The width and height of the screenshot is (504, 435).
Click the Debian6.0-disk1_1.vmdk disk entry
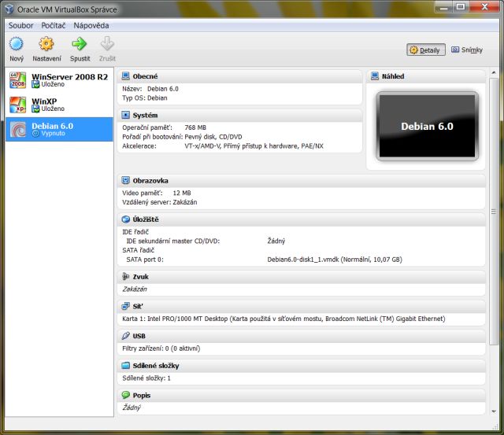(335, 260)
